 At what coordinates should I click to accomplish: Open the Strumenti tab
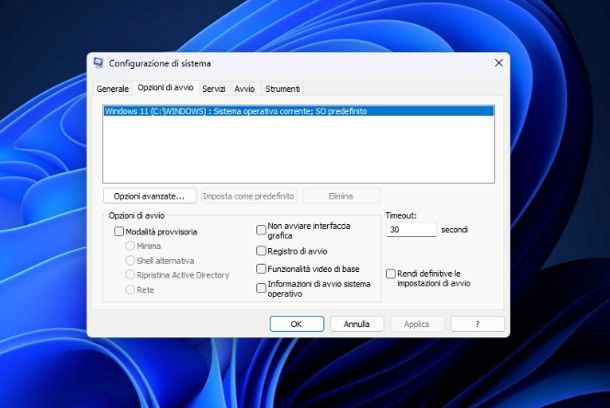click(x=282, y=89)
